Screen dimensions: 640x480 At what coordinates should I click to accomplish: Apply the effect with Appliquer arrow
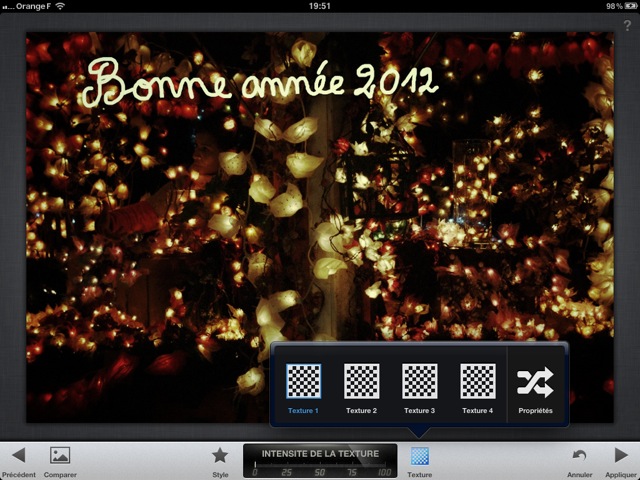(x=621, y=456)
